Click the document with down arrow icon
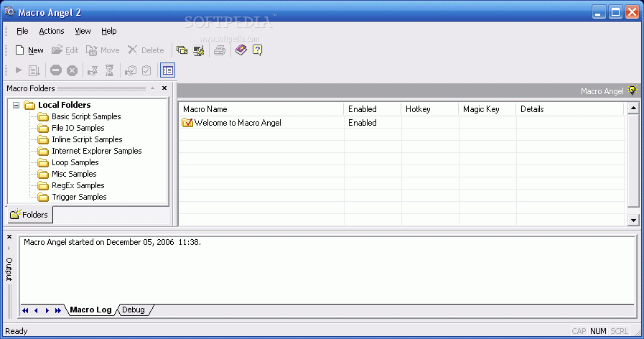Screen dimensions: 644x339 click(34, 70)
